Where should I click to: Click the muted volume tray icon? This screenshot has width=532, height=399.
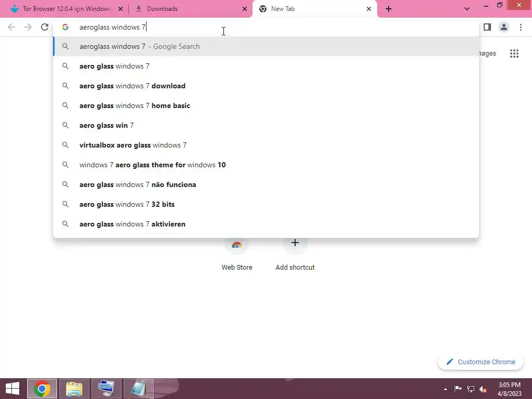tap(483, 389)
